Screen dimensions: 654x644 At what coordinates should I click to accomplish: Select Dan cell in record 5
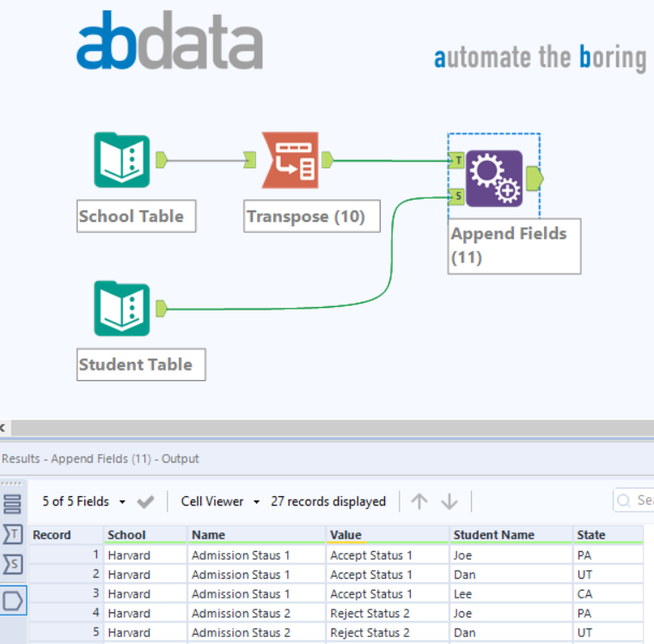510,633
